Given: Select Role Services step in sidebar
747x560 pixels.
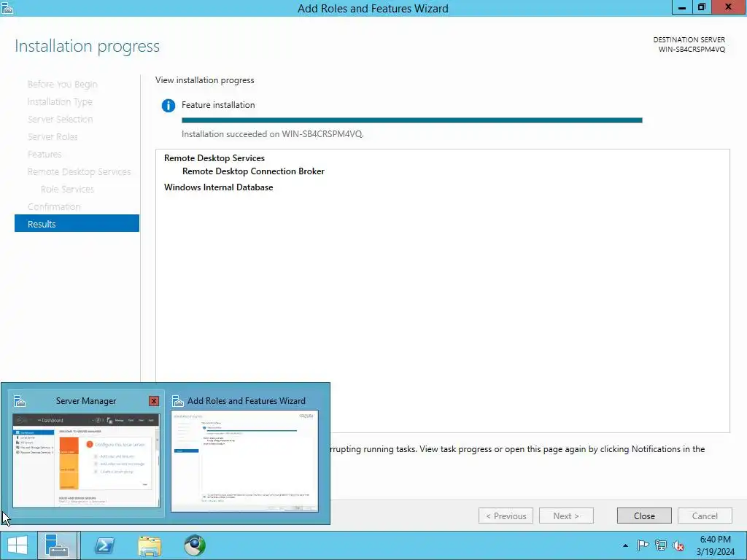Looking at the screenshot, I should pos(67,189).
